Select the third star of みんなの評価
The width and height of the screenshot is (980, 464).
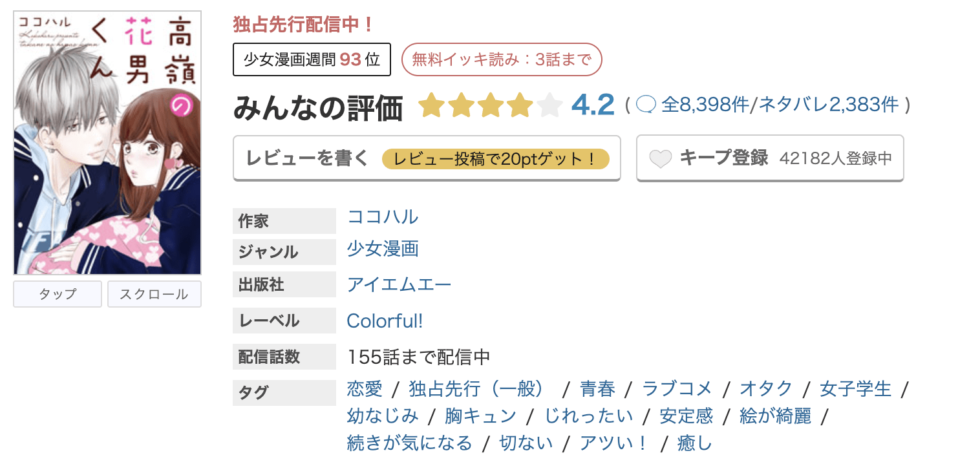click(491, 105)
